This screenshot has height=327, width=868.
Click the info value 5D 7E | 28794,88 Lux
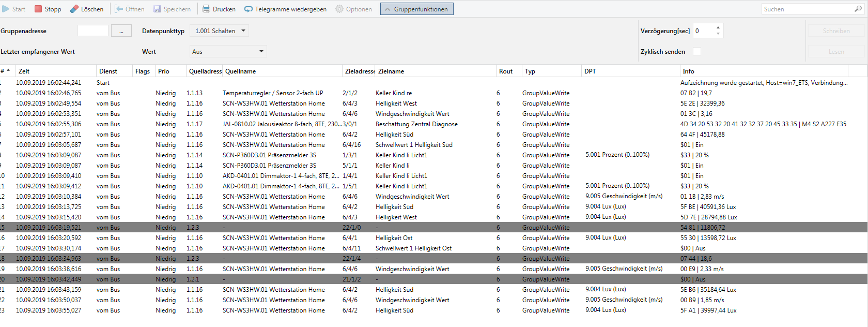pyautogui.click(x=708, y=217)
